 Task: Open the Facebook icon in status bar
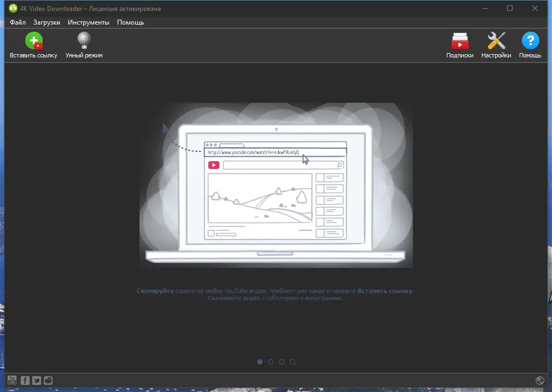(25, 381)
